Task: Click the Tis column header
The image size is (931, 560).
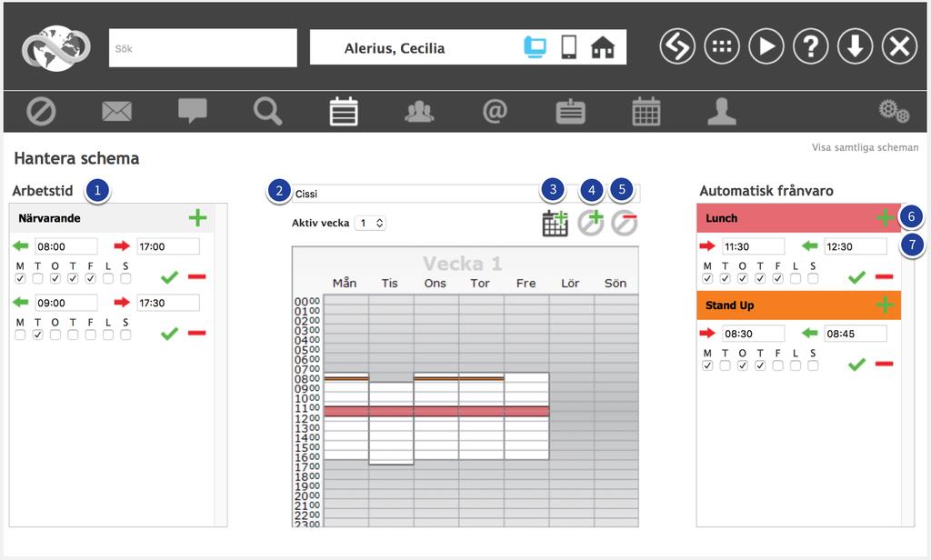Action: point(389,284)
